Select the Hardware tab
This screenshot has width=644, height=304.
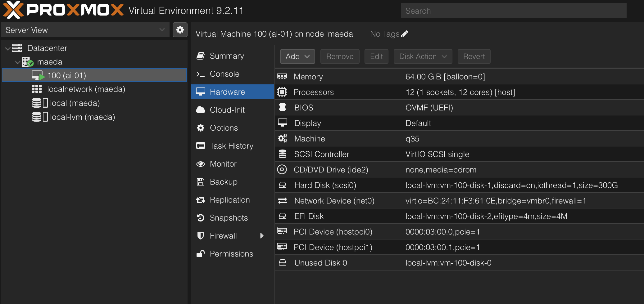pyautogui.click(x=232, y=92)
